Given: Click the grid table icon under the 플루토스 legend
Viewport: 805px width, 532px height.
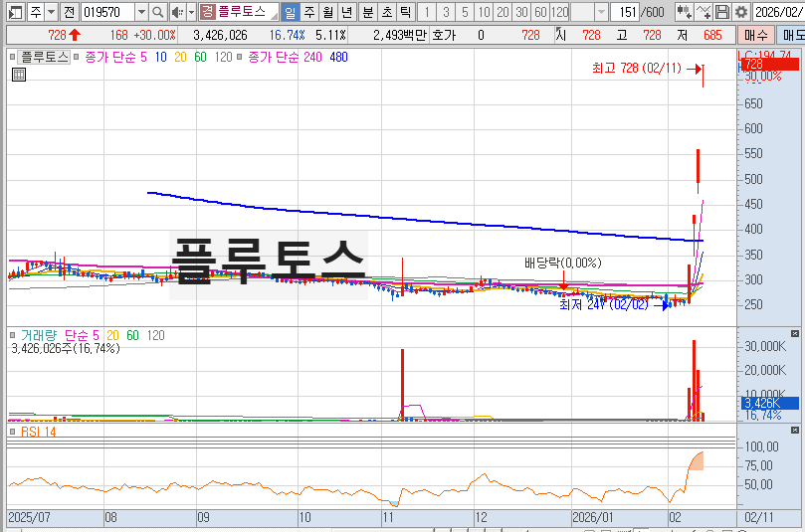Looking at the screenshot, I should click(19, 75).
